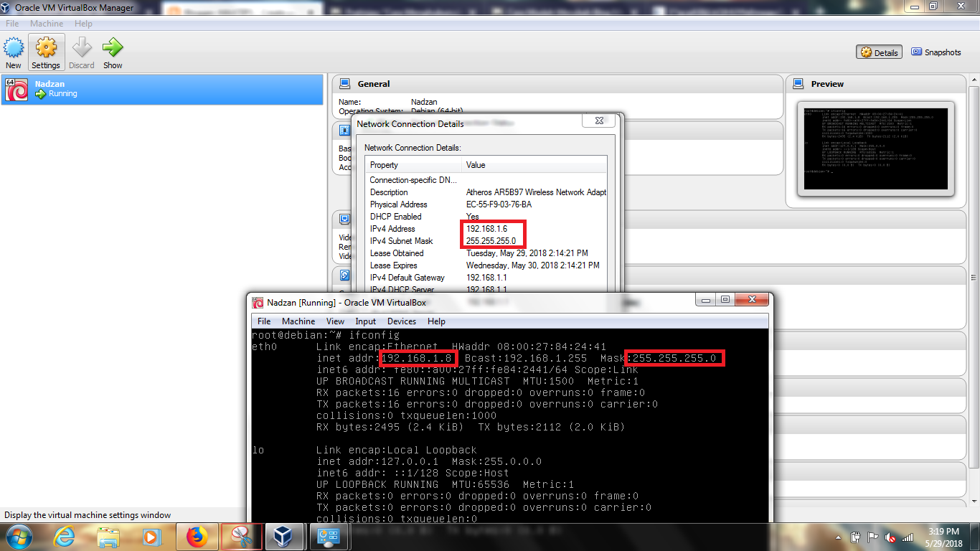
Task: Click the 'root@debian:~# ifconfig' terminal line
Action: click(x=326, y=335)
